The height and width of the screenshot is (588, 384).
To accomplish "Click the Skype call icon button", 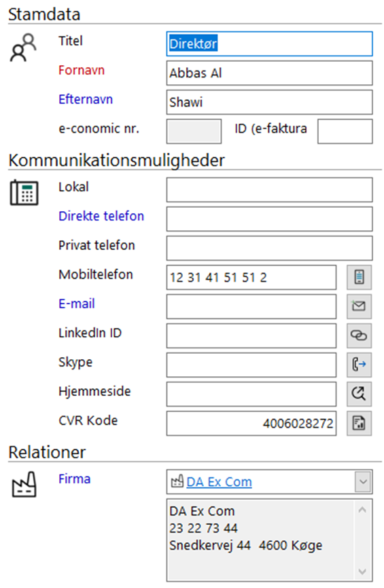I will click(x=359, y=365).
